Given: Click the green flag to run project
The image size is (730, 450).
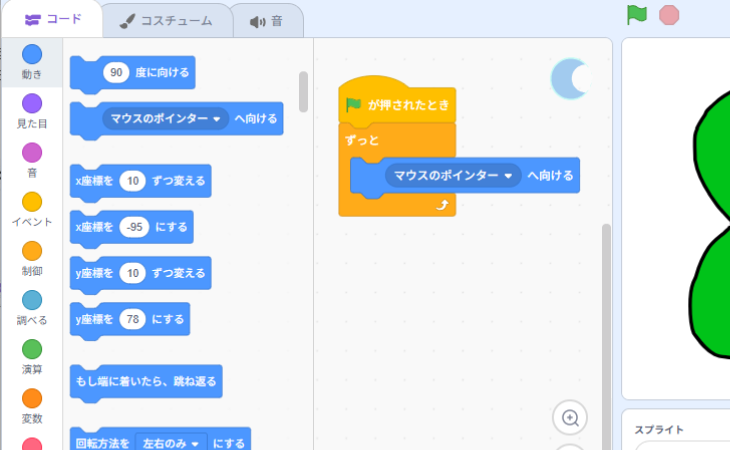Looking at the screenshot, I should [x=636, y=15].
